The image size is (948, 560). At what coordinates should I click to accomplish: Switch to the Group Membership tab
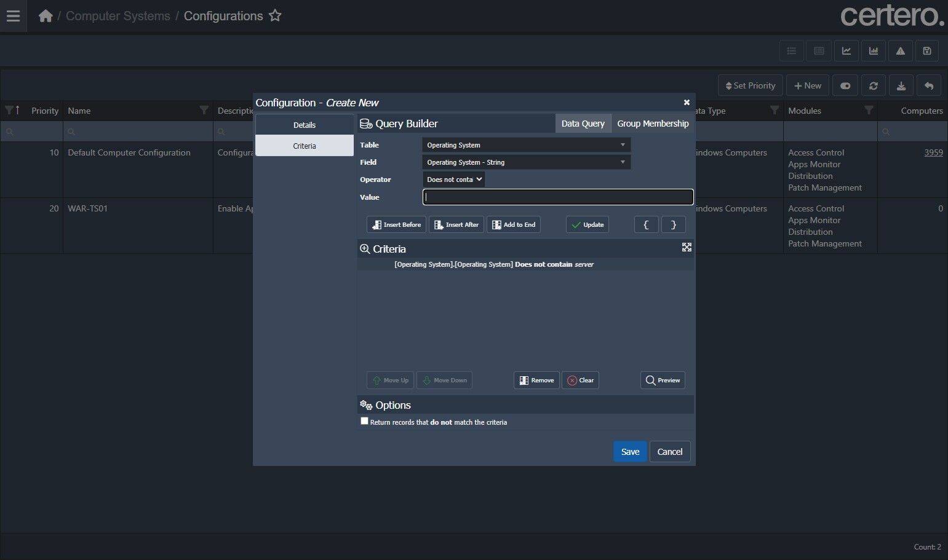tap(652, 124)
